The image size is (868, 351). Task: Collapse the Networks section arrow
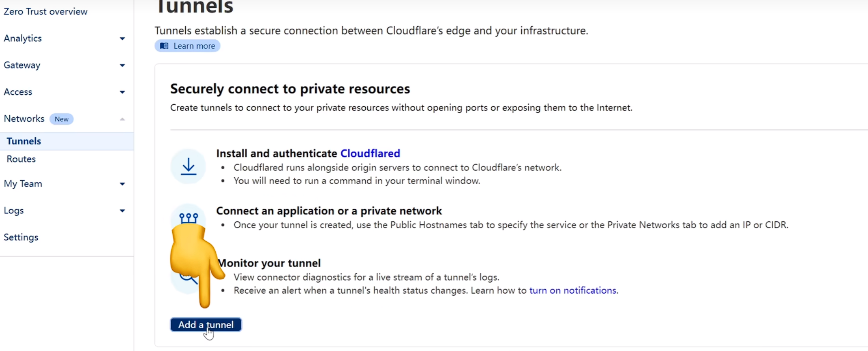pos(122,119)
